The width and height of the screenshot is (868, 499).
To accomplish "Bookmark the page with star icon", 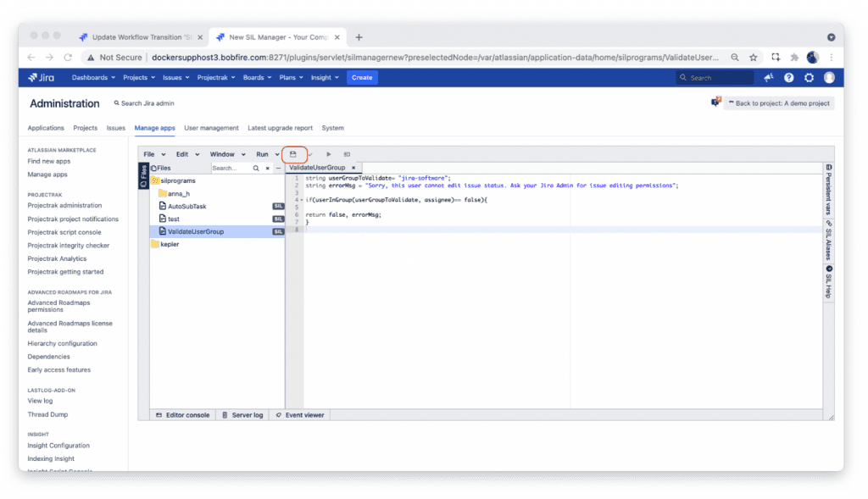I will coord(753,57).
